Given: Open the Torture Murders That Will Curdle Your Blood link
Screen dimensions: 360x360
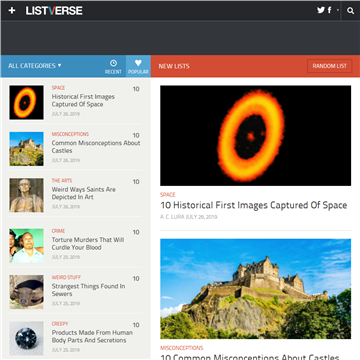Looking at the screenshot, I should tap(88, 243).
